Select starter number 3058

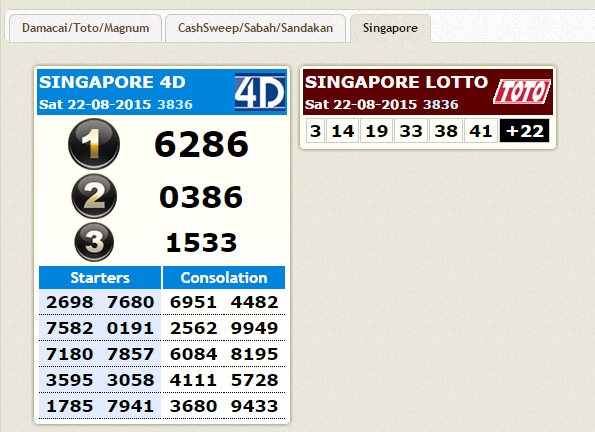(x=131, y=380)
